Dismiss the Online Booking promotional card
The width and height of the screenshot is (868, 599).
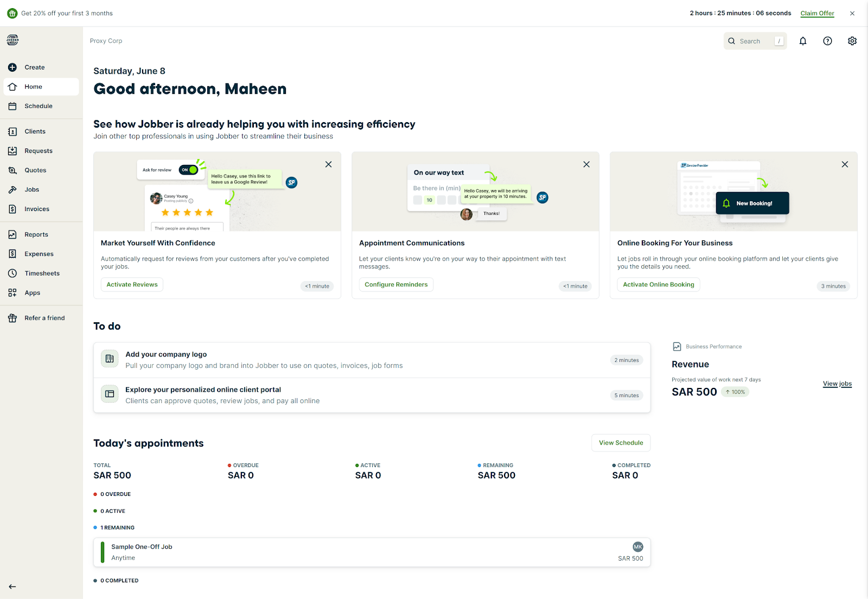(x=844, y=164)
